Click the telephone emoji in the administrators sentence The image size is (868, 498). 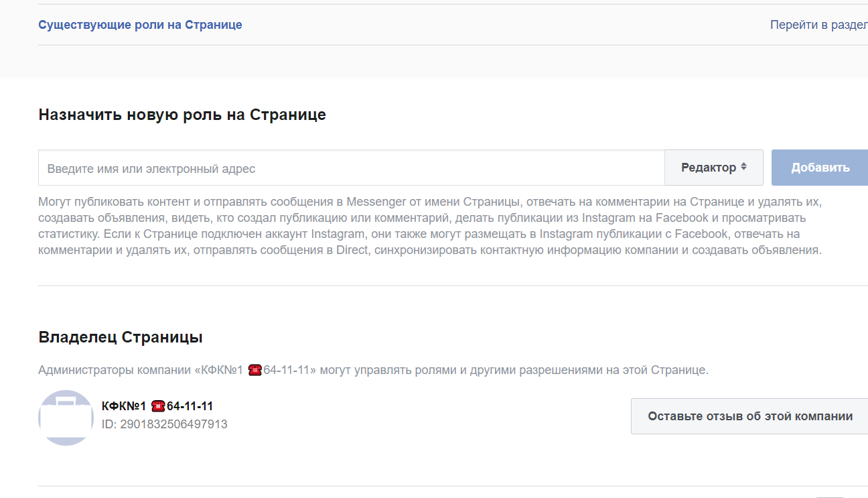(255, 370)
